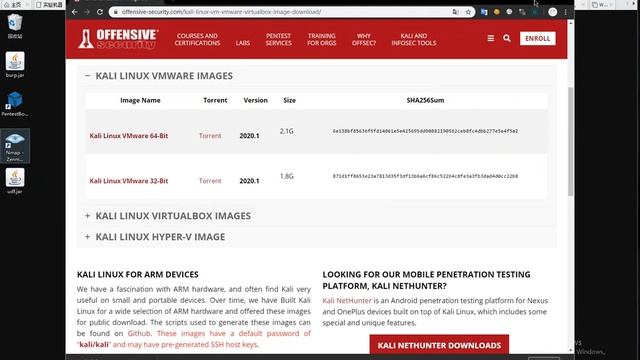
Task: Click the Torrent column header
Action: (215, 100)
